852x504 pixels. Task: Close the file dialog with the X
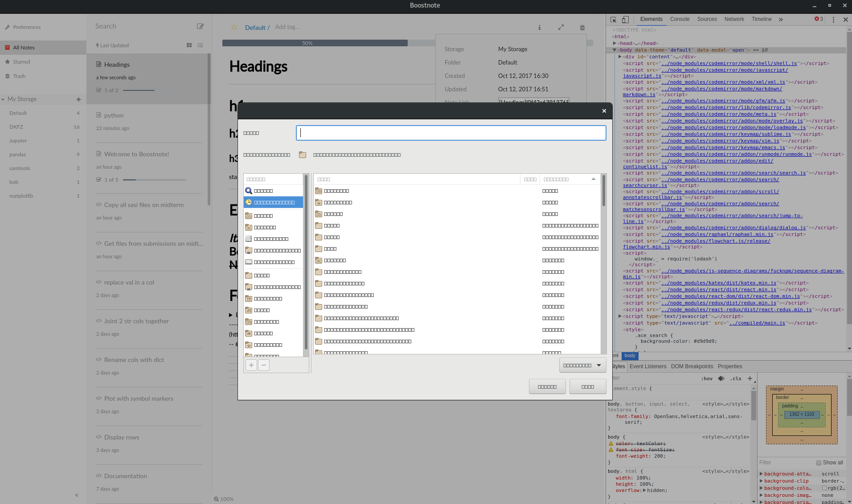(x=604, y=111)
